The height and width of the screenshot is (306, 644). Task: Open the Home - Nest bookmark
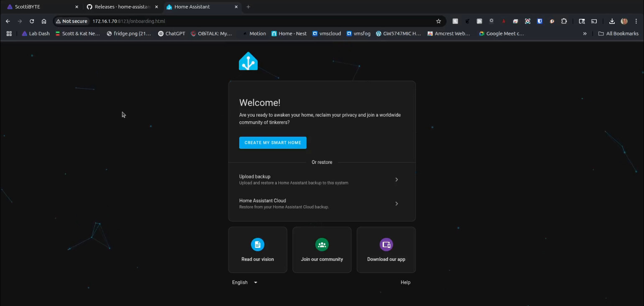click(x=289, y=33)
